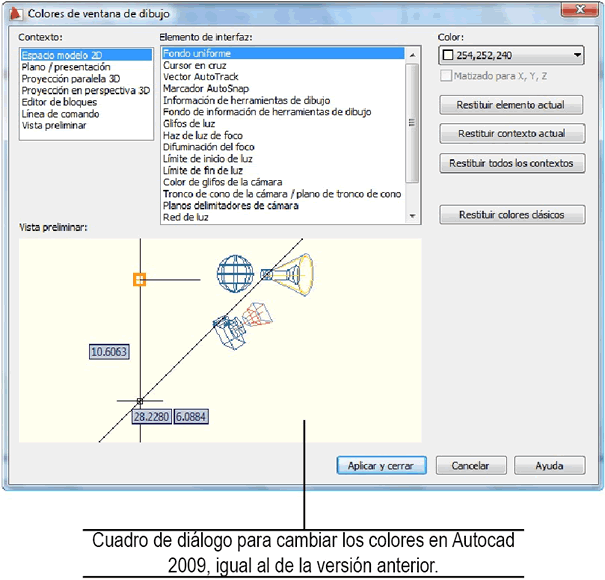Click the orange AutoSnap marker in preview

pyautogui.click(x=140, y=280)
